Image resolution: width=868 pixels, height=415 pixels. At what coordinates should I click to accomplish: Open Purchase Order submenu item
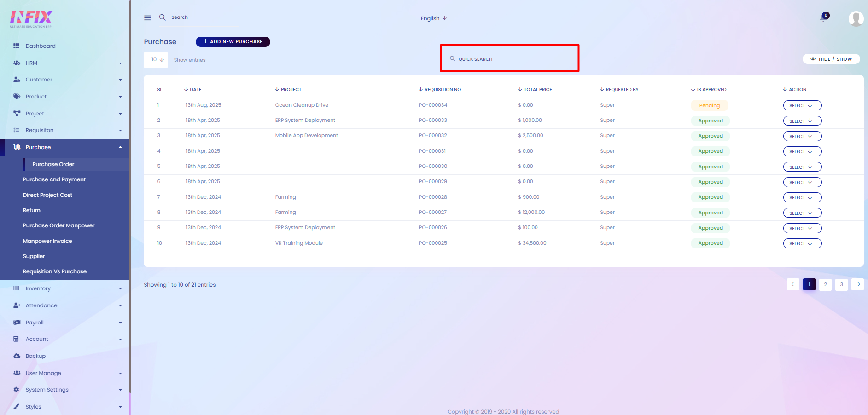(53, 164)
